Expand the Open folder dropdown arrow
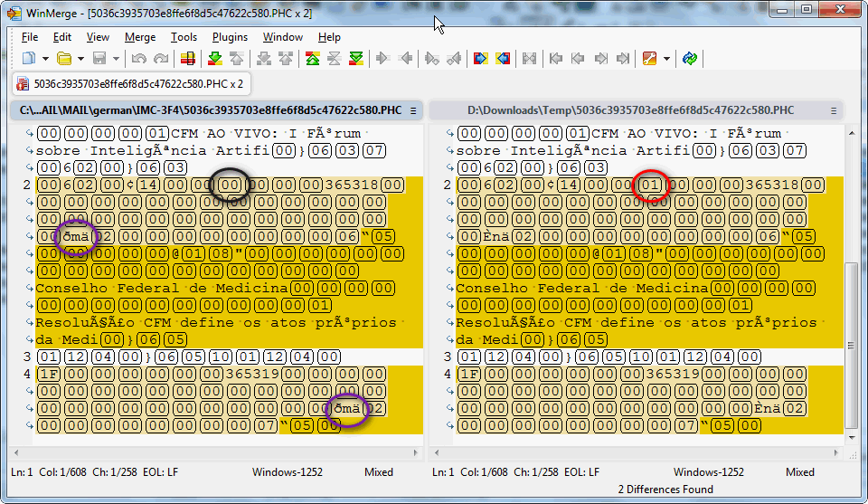The width and height of the screenshot is (868, 504). 80,59
